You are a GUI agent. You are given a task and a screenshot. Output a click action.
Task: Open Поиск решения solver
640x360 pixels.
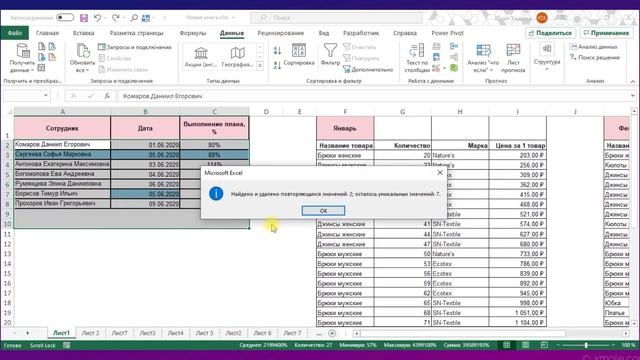click(595, 58)
